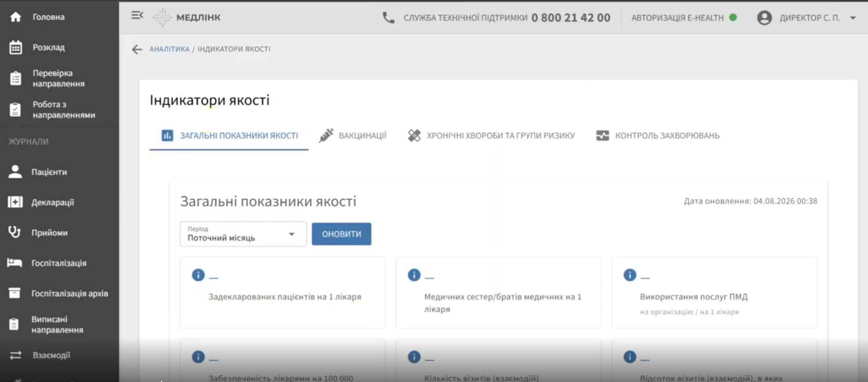
Task: Click the heartbeat monitor icon for disease control
Action: [603, 135]
